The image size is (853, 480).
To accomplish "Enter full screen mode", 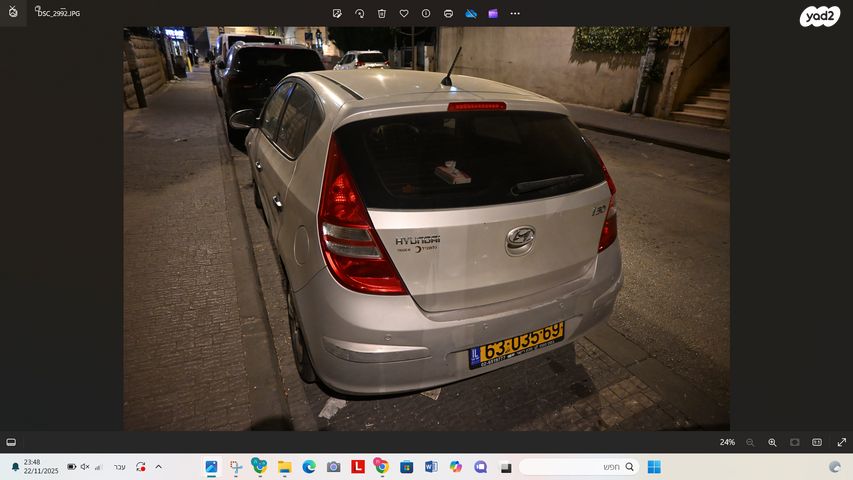I will click(841, 442).
